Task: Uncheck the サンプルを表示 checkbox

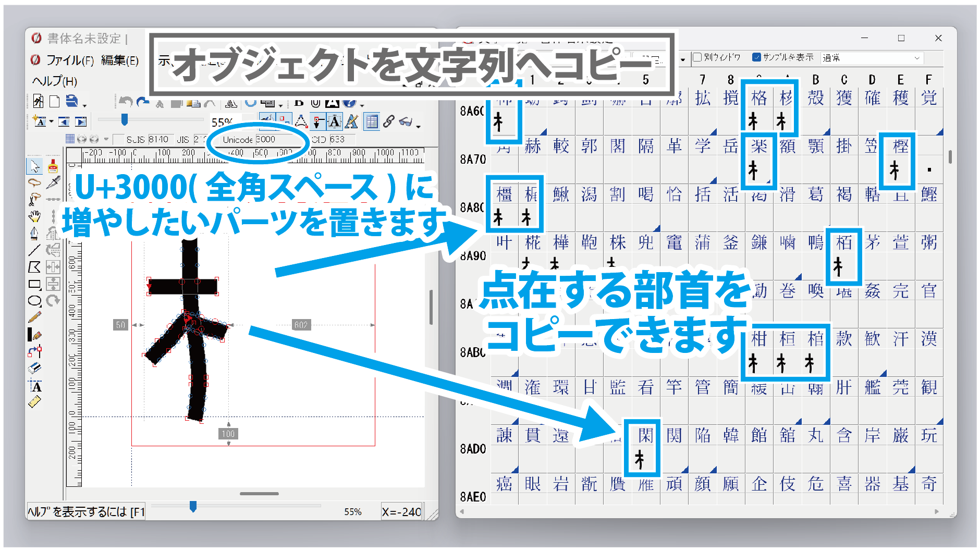Action: [756, 57]
